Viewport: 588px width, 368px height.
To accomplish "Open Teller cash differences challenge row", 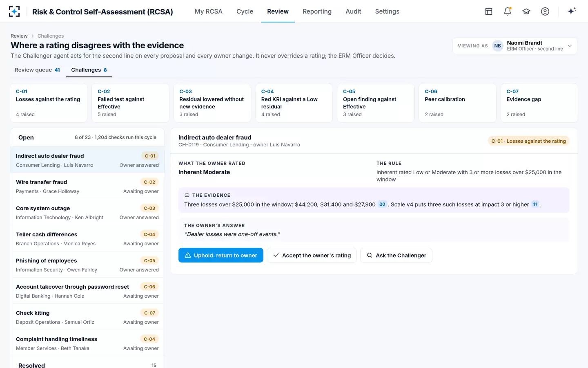I will (x=87, y=238).
